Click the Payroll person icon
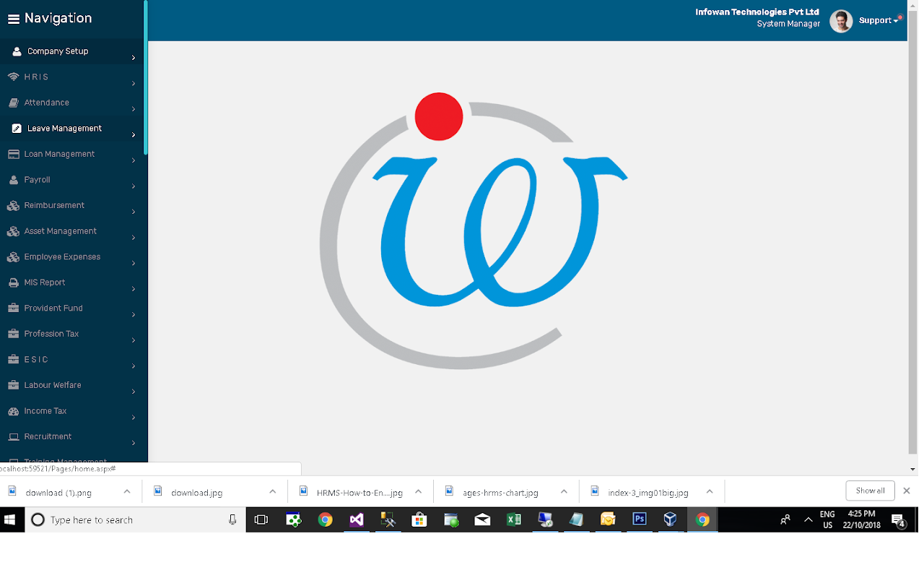 tap(13, 180)
